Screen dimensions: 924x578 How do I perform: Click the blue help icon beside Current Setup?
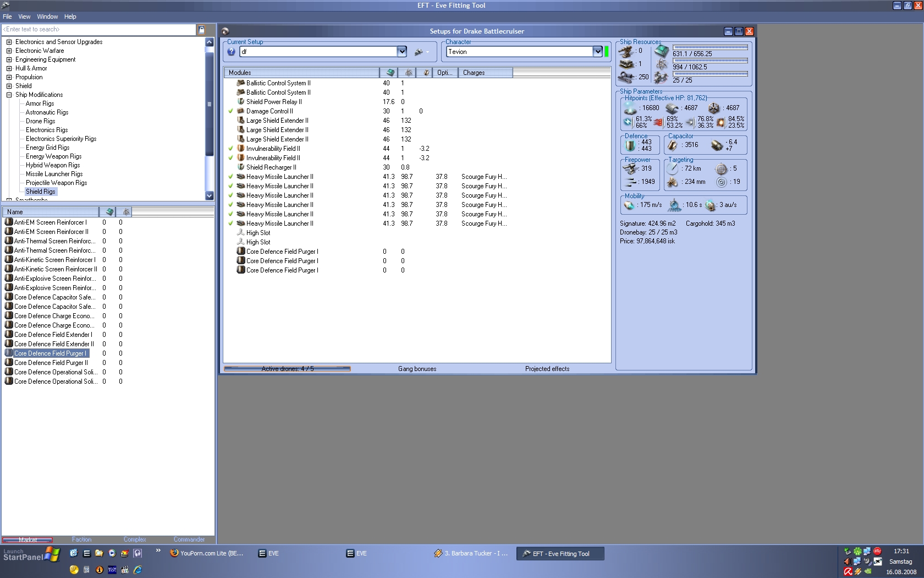click(x=232, y=52)
